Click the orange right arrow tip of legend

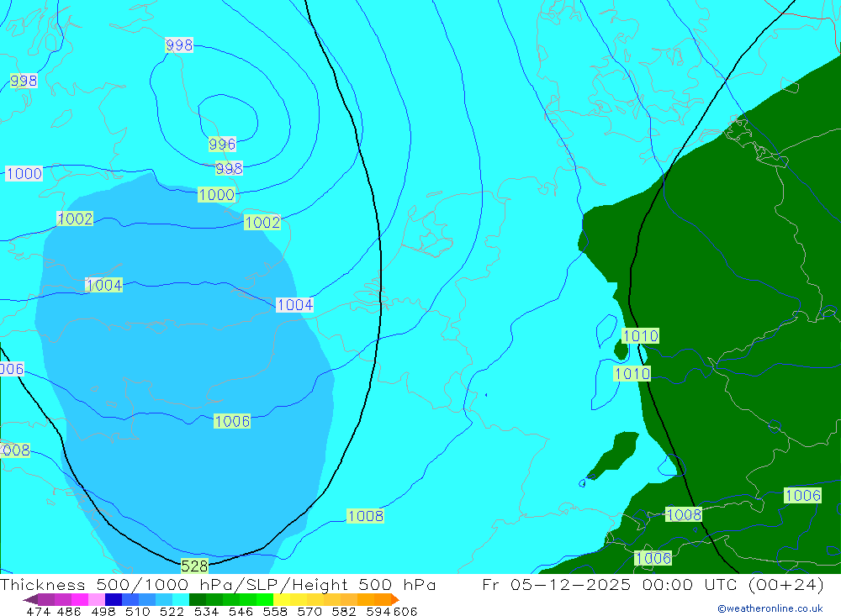coord(395,599)
